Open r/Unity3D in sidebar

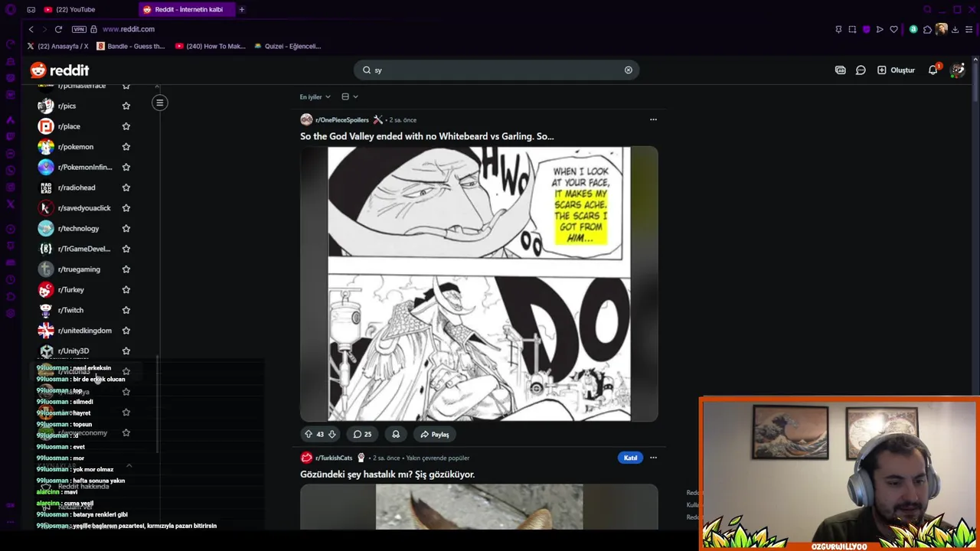click(x=73, y=350)
